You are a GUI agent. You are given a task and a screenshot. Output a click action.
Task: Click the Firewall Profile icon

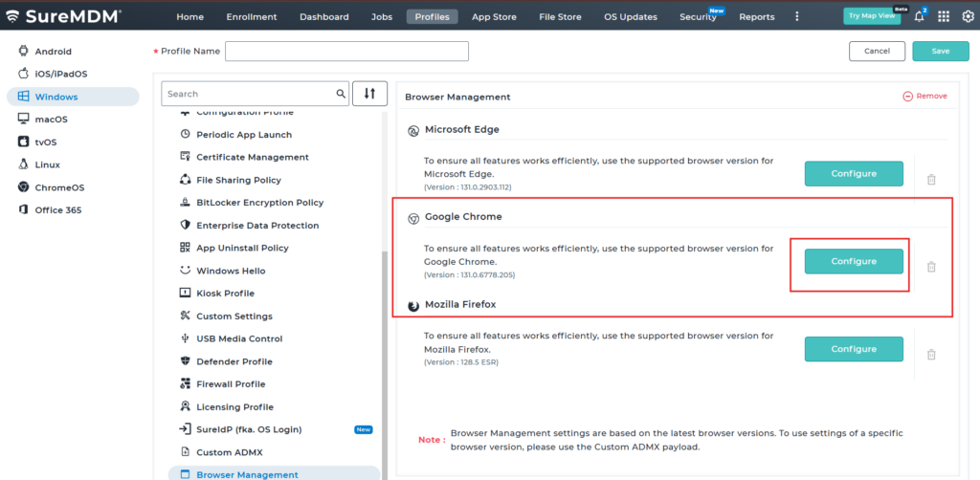click(185, 383)
